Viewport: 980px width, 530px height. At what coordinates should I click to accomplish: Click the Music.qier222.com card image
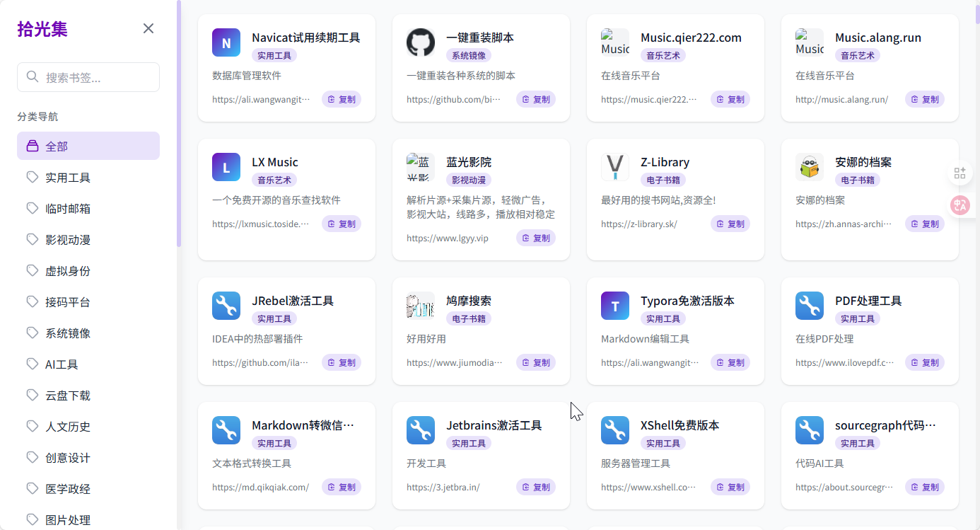pos(615,42)
